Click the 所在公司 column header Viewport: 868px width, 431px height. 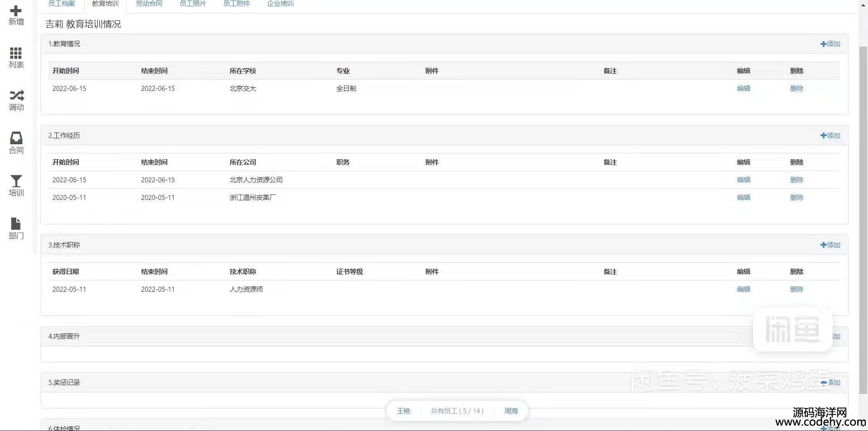click(x=243, y=162)
